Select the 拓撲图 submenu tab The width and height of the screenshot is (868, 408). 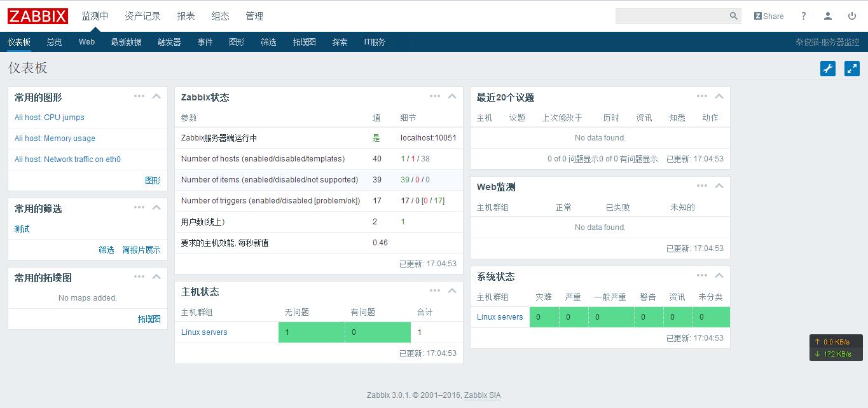[304, 42]
